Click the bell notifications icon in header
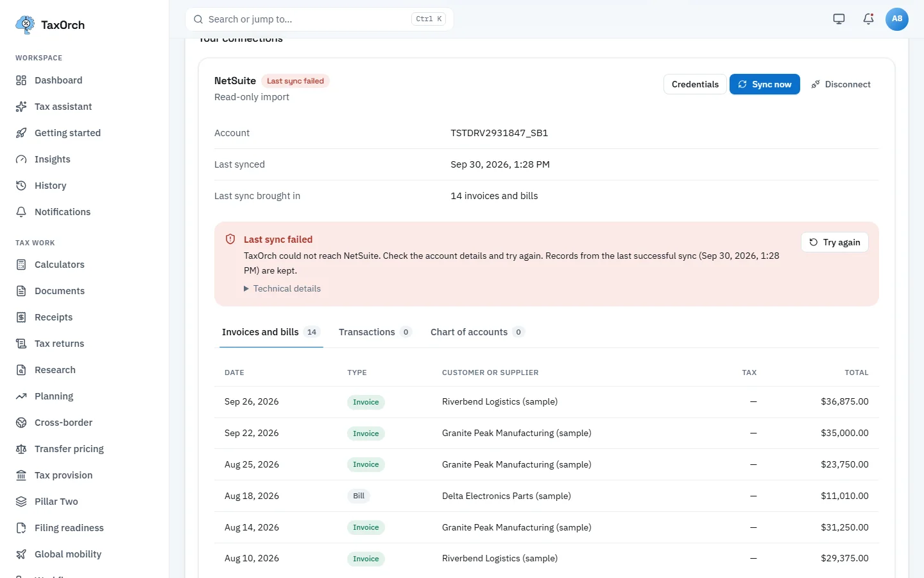 click(x=868, y=19)
